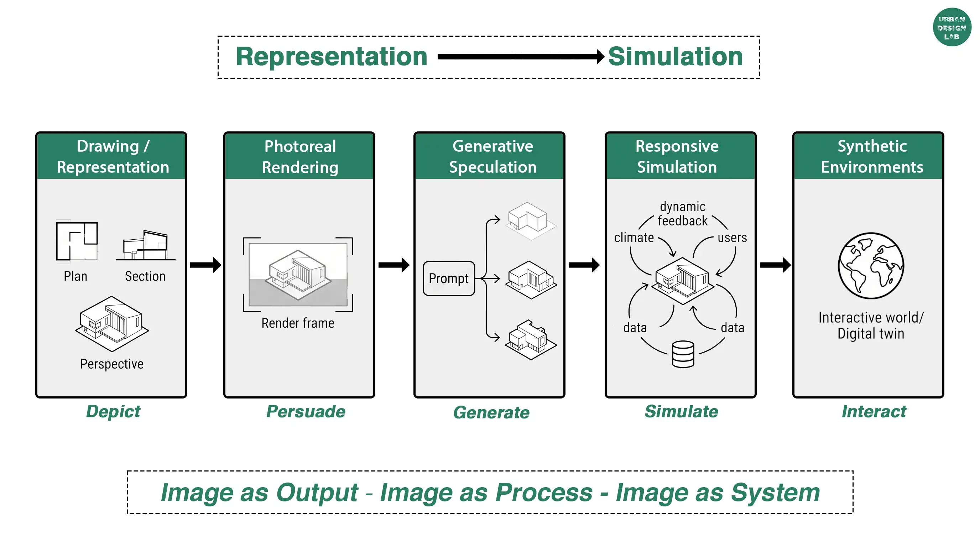Click the Generate label
980x547 pixels.
(x=491, y=412)
